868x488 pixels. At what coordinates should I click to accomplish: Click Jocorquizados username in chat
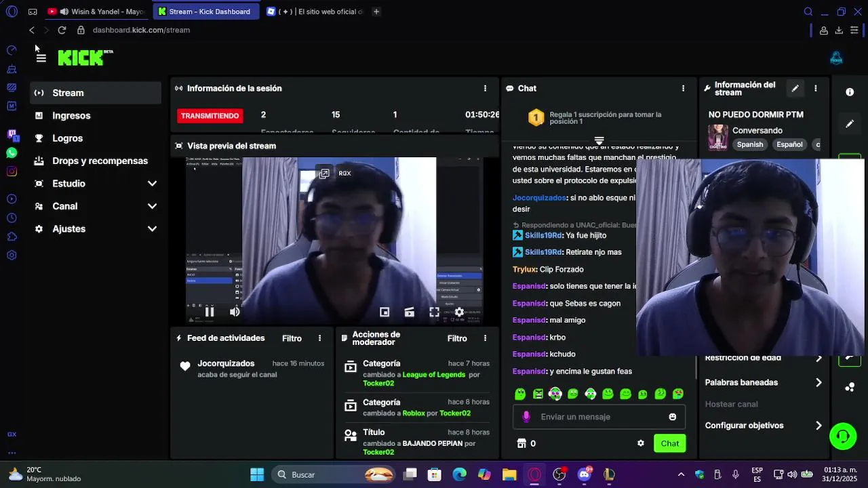539,198
